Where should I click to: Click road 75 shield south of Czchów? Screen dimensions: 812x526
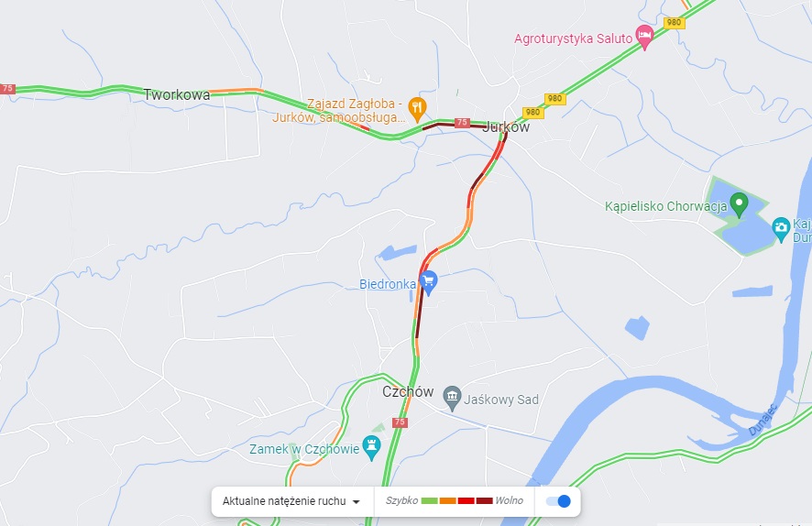(400, 422)
